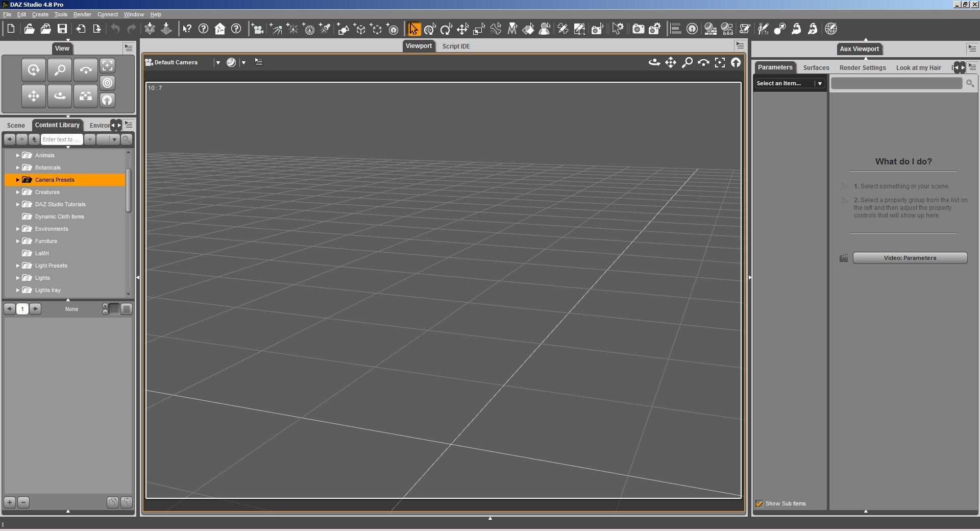980x531 pixels.
Task: Select the LaMH folder
Action: (42, 253)
